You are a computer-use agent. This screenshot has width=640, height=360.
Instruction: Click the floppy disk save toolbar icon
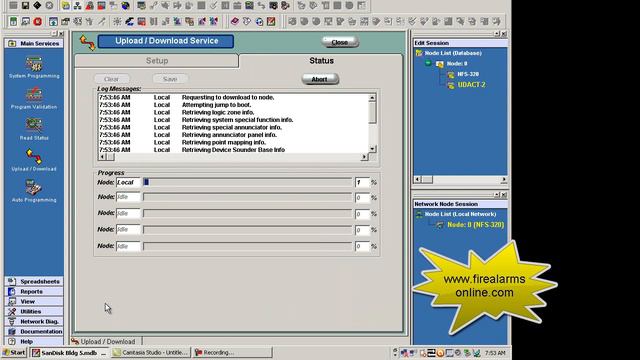25,5
